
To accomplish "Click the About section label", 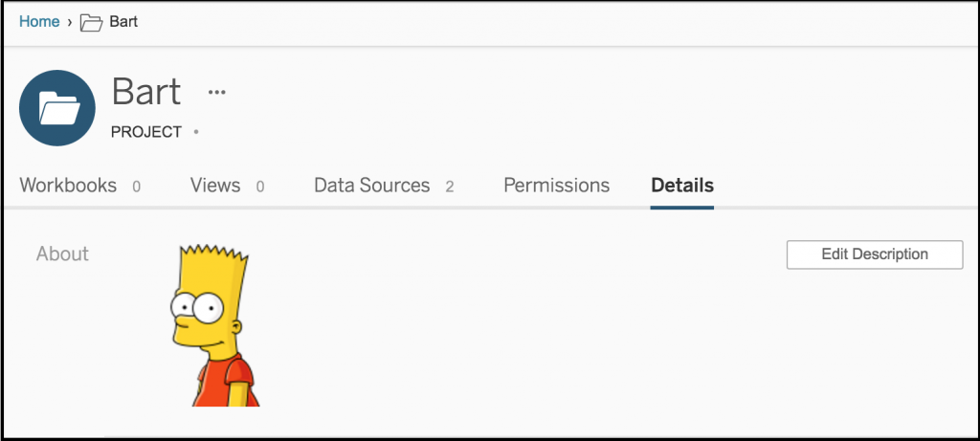I will click(x=62, y=254).
